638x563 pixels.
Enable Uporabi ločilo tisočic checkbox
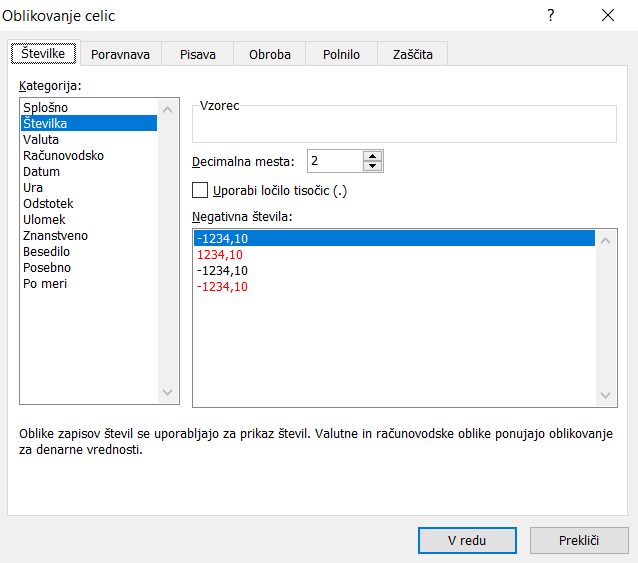[199, 190]
